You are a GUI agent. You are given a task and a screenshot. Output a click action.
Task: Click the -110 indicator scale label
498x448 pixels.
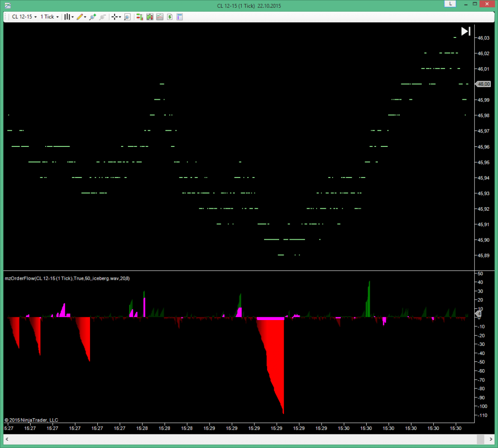[482, 415]
